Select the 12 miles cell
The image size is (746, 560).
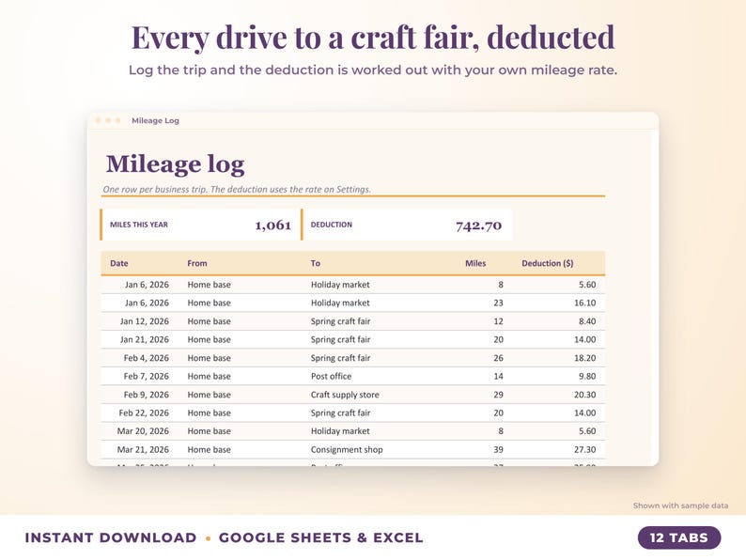[x=498, y=321]
